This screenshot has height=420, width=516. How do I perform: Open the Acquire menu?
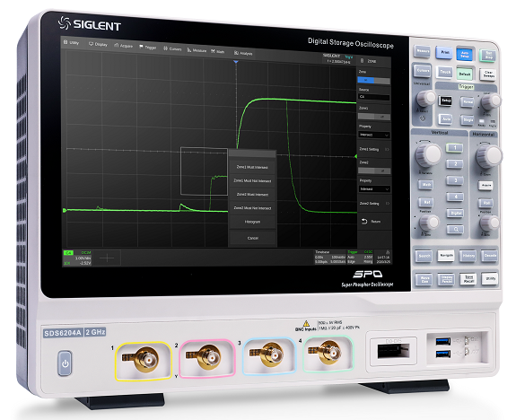pyautogui.click(x=124, y=46)
